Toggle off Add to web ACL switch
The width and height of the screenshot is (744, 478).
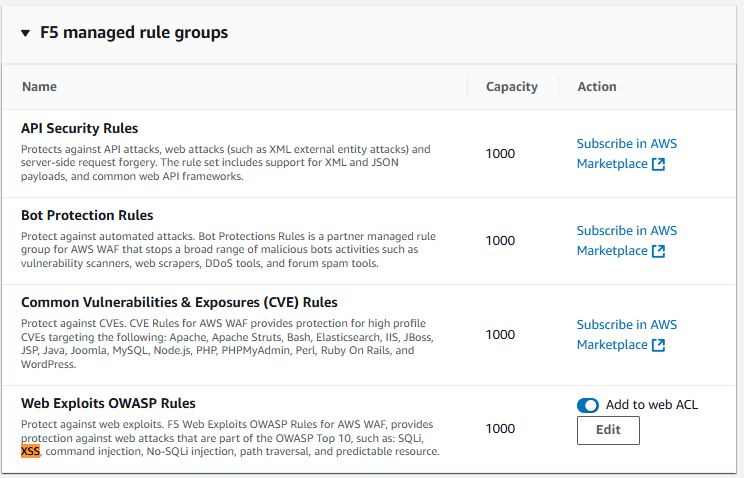click(588, 405)
